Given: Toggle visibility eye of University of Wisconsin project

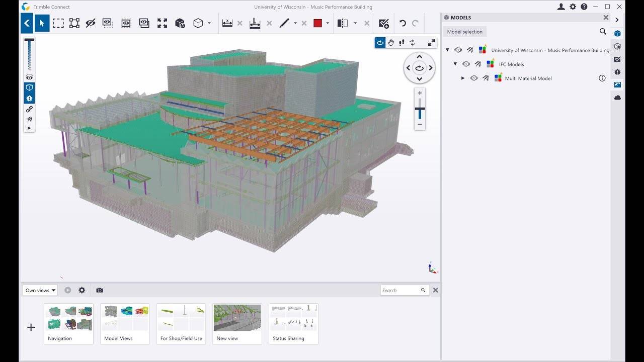Looking at the screenshot, I should click(458, 50).
